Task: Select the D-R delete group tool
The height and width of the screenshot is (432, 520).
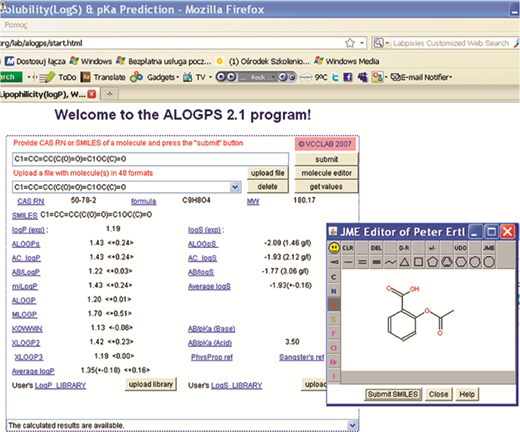Action: pyautogui.click(x=404, y=248)
